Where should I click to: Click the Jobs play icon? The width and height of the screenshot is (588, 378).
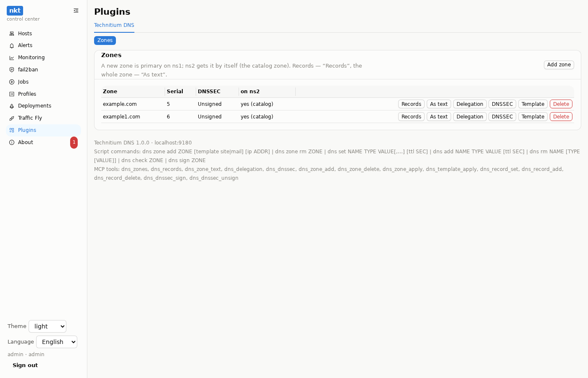coord(12,82)
